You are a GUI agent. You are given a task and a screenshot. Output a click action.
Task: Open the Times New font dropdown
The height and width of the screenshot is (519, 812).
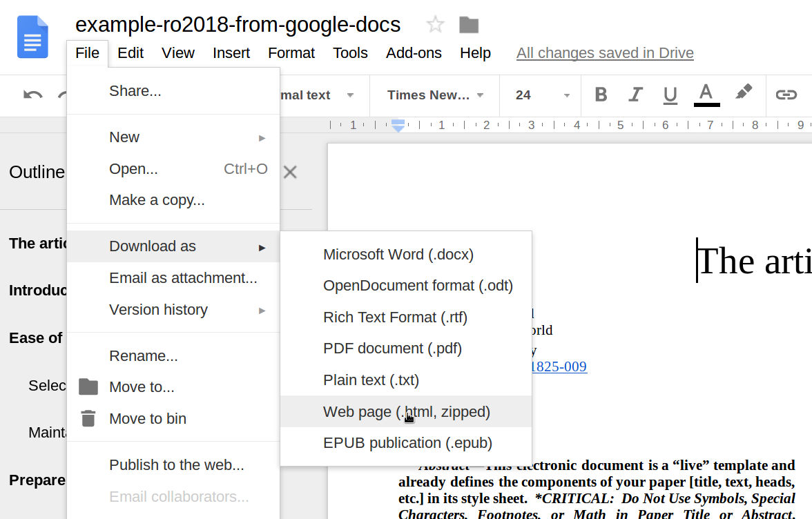pos(435,95)
